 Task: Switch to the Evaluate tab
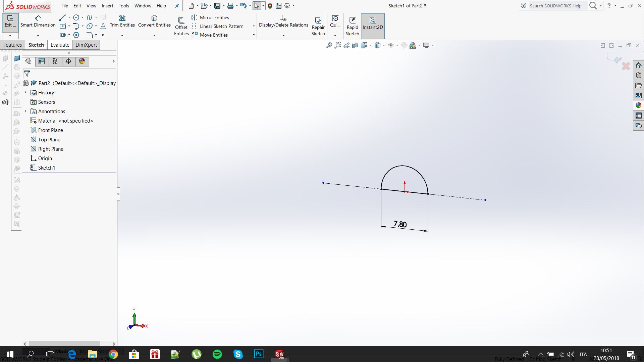[x=60, y=45]
